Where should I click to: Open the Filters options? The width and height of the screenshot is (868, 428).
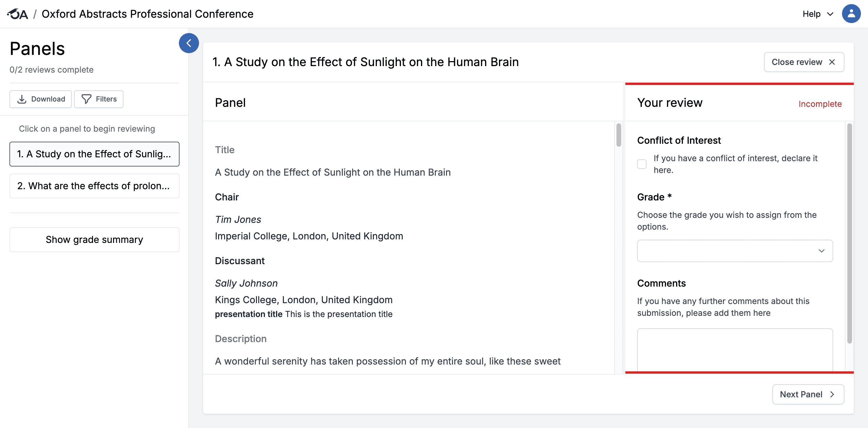pyautogui.click(x=99, y=99)
